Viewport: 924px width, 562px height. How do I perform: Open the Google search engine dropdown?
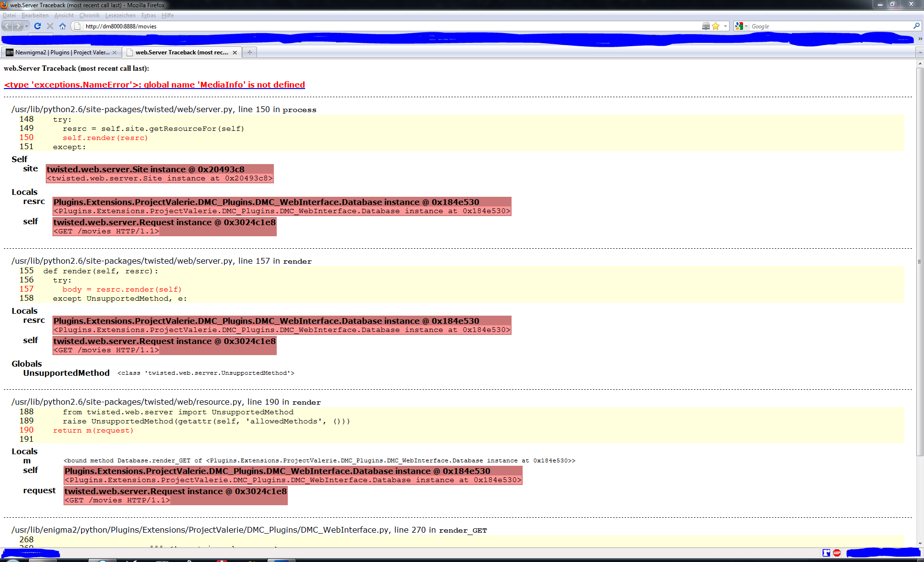tap(742, 26)
